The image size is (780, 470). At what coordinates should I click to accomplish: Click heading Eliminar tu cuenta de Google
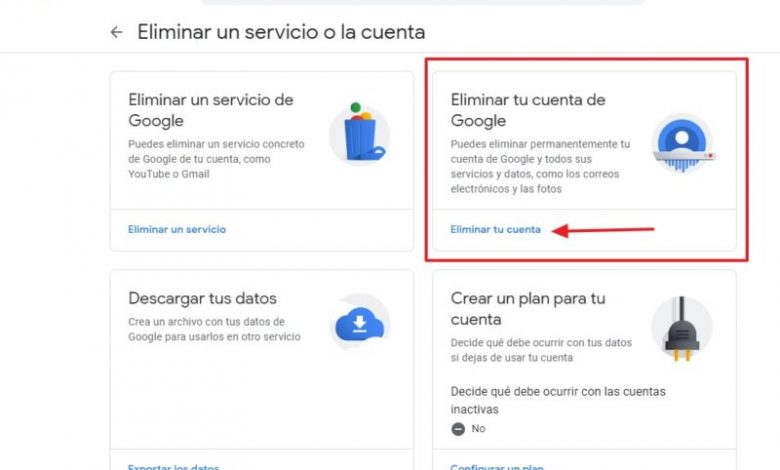click(x=528, y=110)
